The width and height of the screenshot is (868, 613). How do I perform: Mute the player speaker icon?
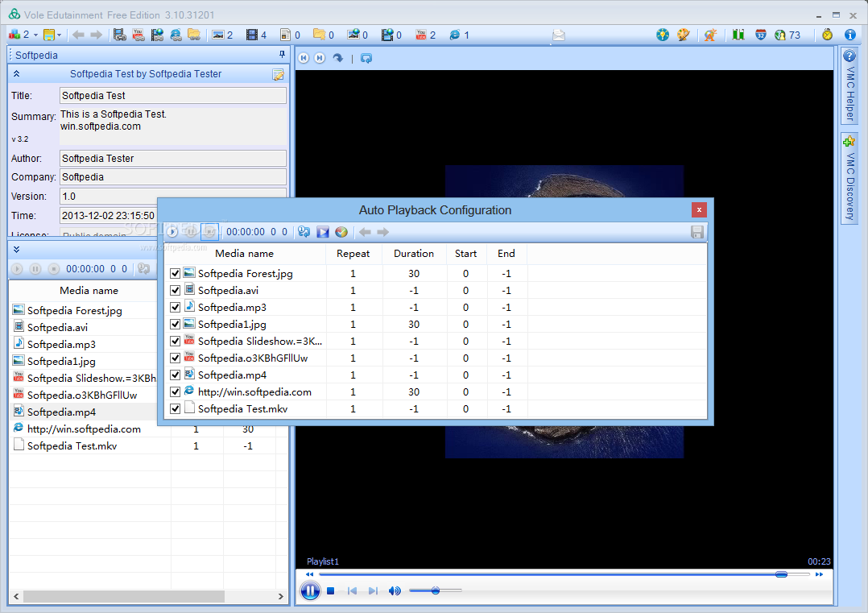tap(395, 591)
